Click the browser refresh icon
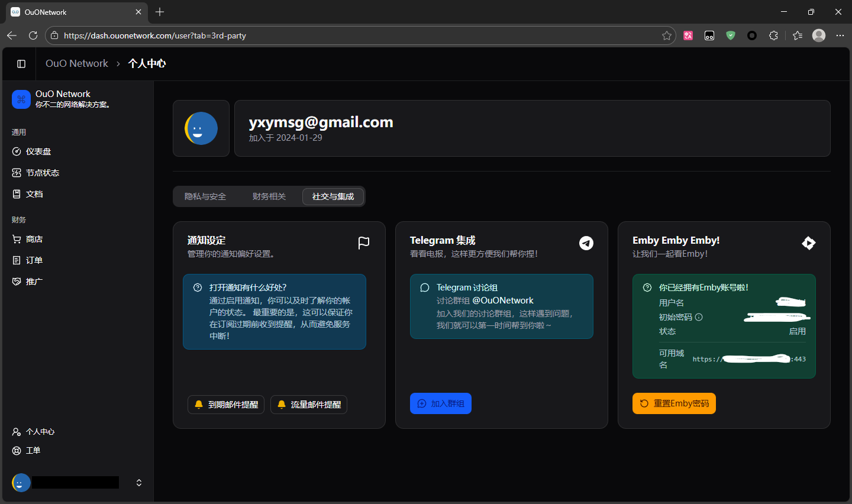The height and width of the screenshot is (504, 852). point(33,35)
